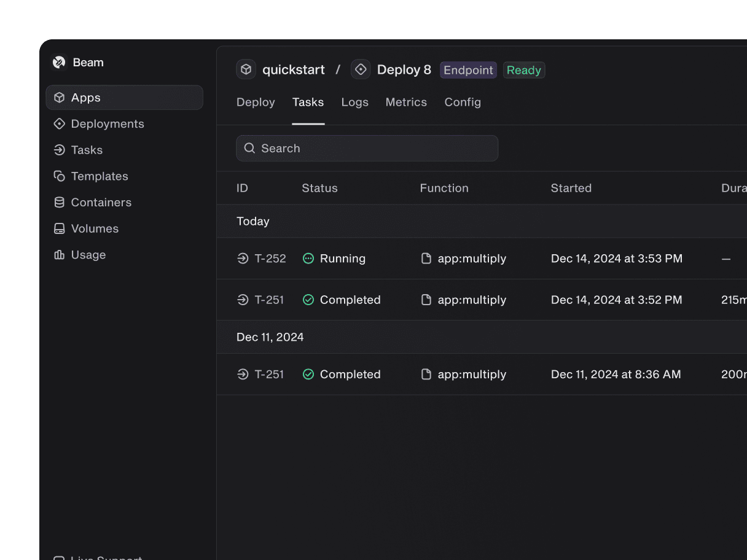Click the Search input field
Screen dimensions: 747x560
coord(367,149)
